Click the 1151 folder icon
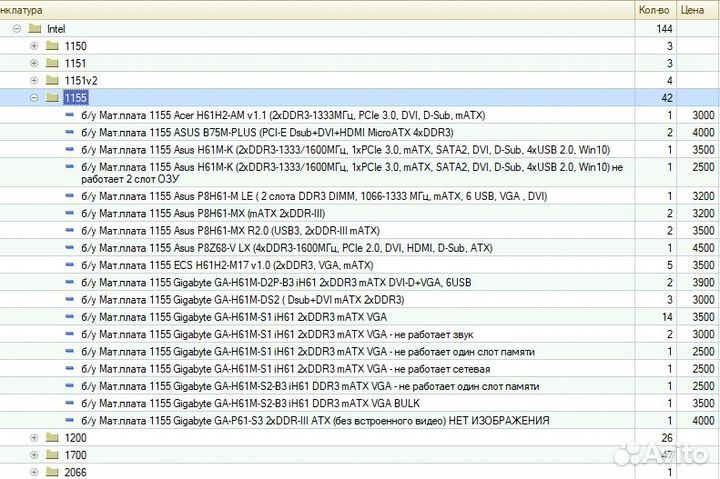 (x=52, y=63)
